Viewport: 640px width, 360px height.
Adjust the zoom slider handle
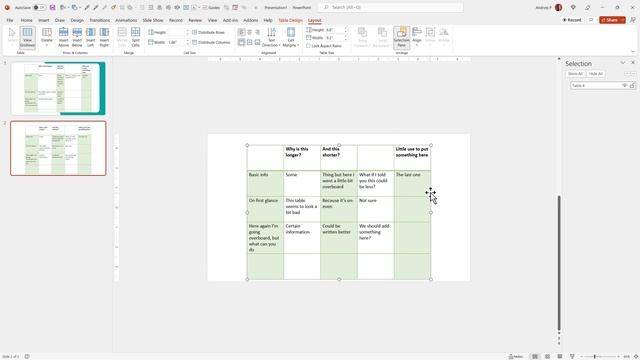click(595, 356)
